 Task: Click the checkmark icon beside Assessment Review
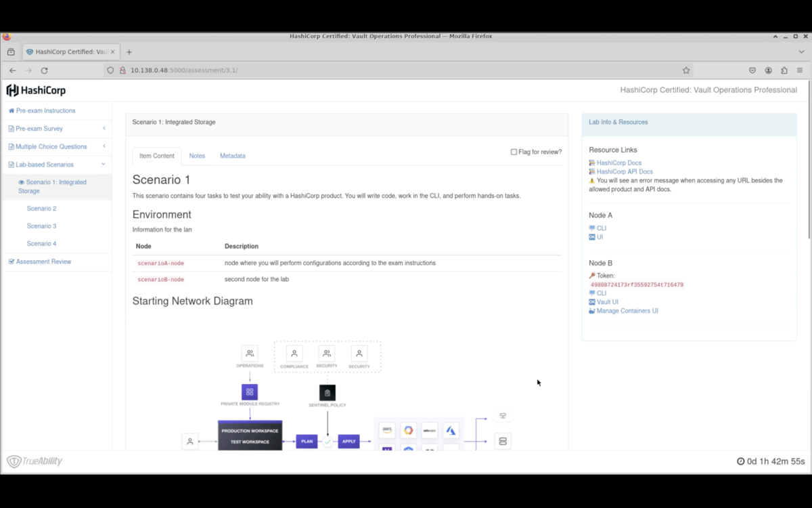11,261
